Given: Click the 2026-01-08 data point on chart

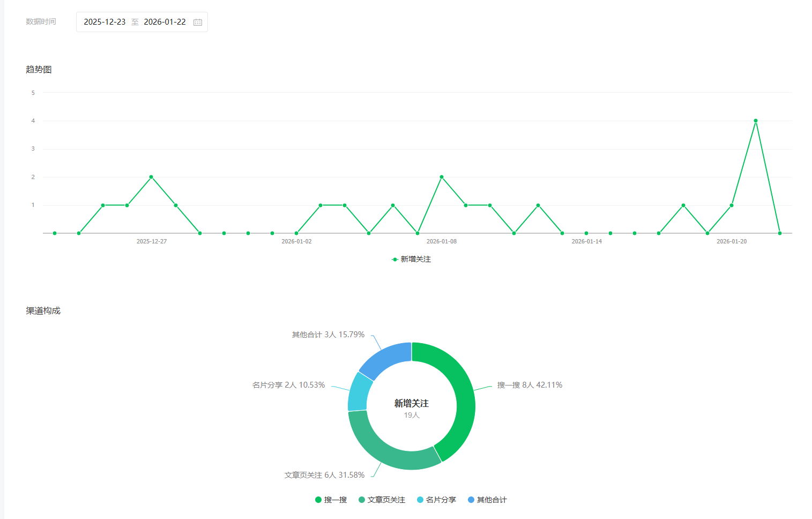Looking at the screenshot, I should tap(442, 177).
